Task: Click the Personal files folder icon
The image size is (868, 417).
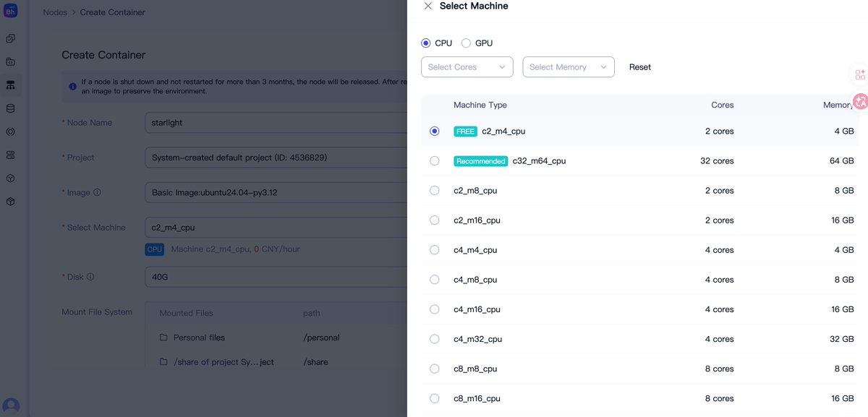Action: (163, 338)
